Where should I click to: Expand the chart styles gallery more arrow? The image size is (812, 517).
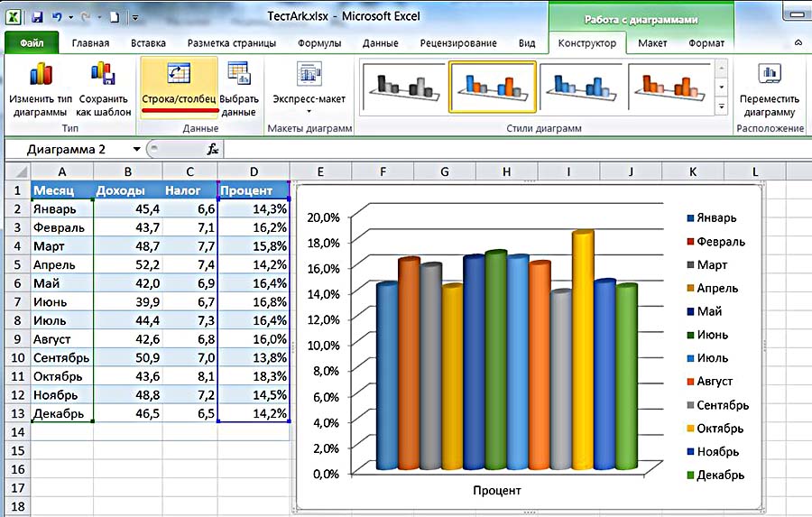[x=721, y=107]
